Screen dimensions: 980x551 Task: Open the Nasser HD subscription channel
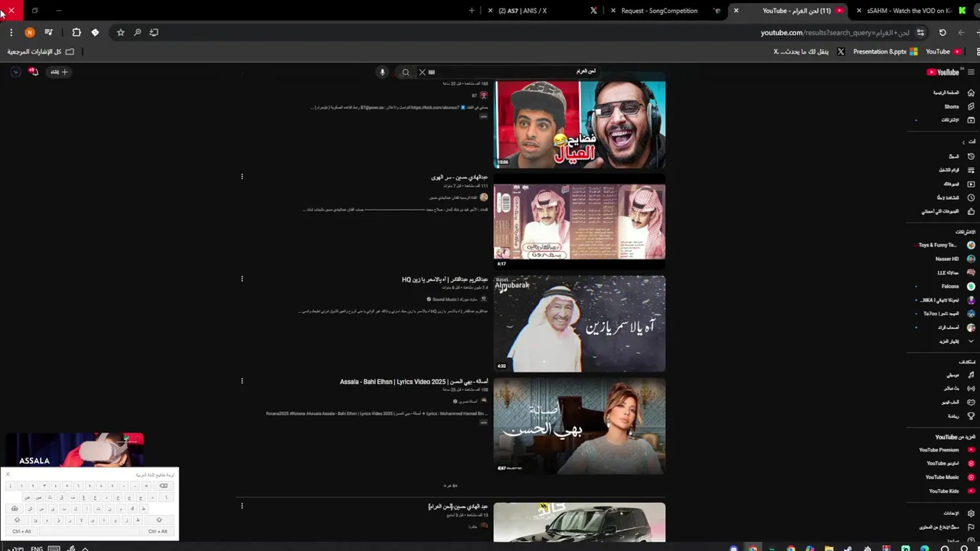click(x=954, y=259)
